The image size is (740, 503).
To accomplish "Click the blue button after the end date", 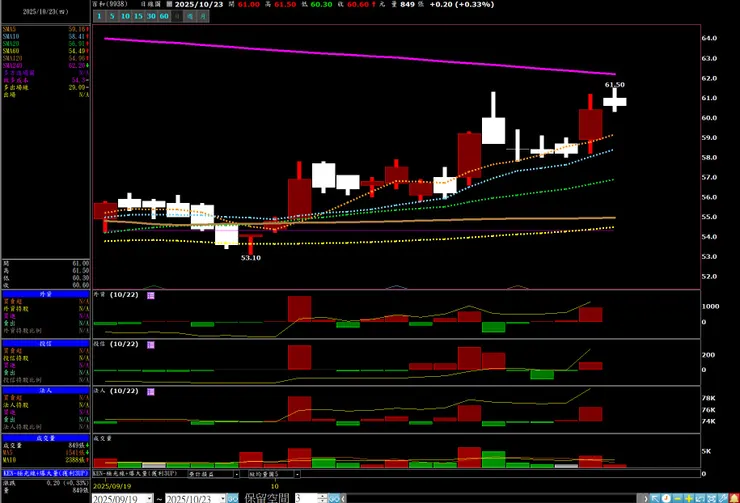I will tap(233, 498).
